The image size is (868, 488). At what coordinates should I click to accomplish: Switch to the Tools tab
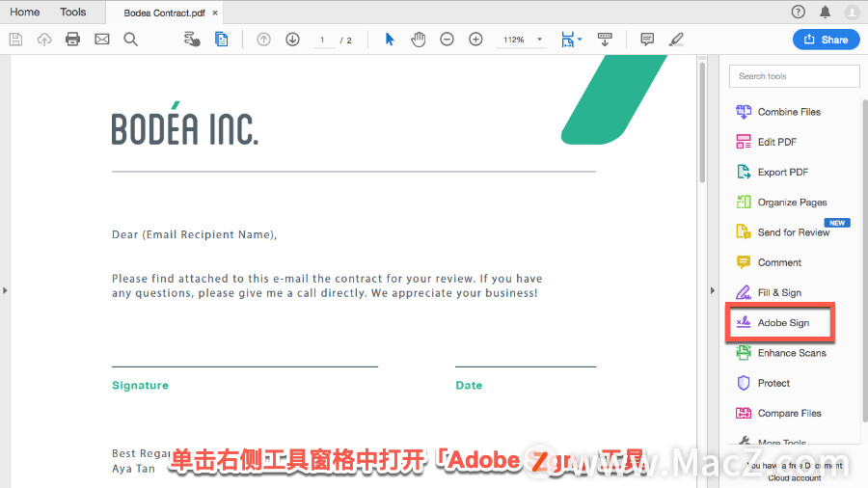click(x=73, y=12)
